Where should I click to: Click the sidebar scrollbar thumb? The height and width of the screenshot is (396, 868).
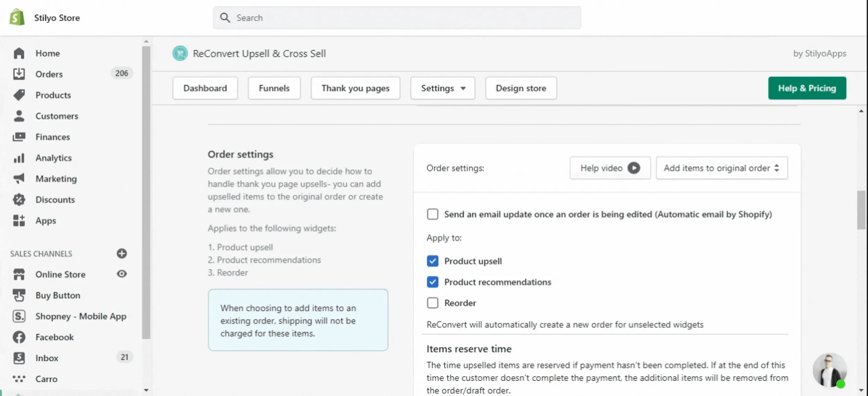pyautogui.click(x=146, y=192)
